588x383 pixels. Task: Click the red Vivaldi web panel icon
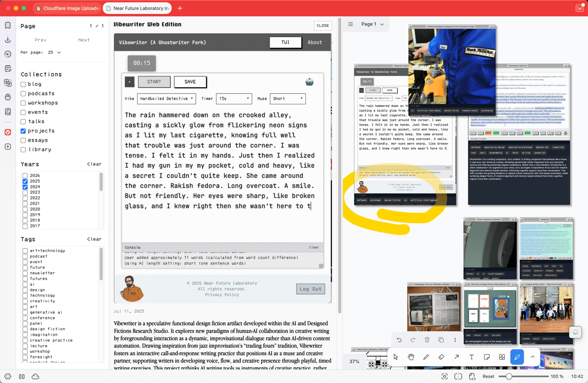pos(8,132)
